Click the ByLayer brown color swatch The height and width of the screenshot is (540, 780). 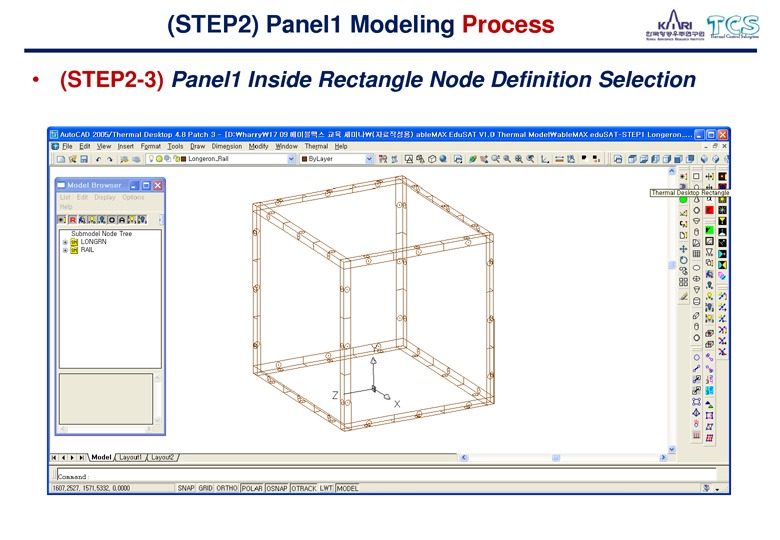(304, 159)
